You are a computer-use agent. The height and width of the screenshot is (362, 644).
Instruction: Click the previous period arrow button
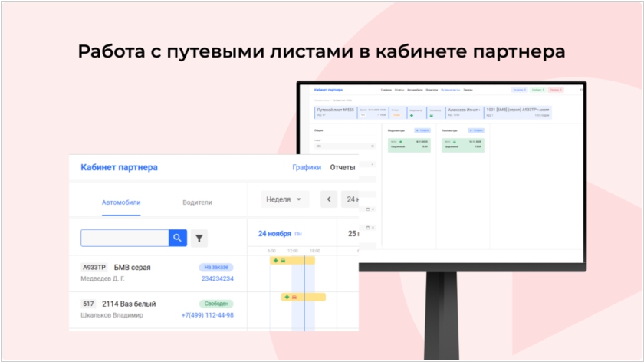pyautogui.click(x=329, y=199)
